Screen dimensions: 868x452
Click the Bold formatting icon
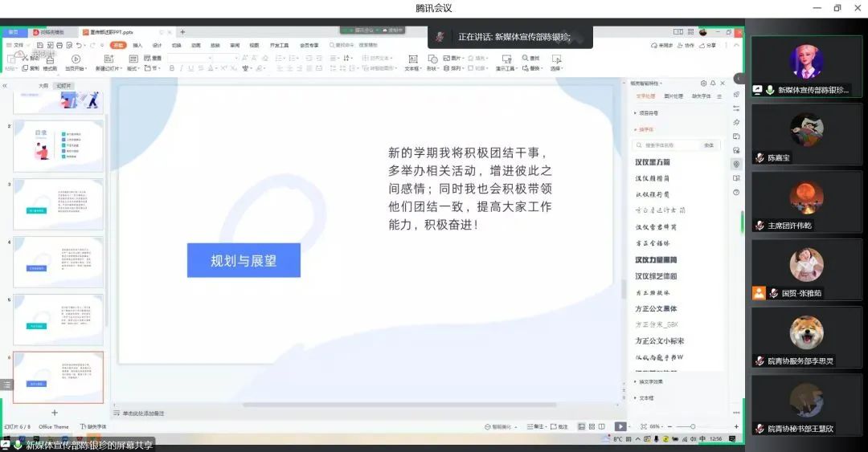pyautogui.click(x=171, y=69)
